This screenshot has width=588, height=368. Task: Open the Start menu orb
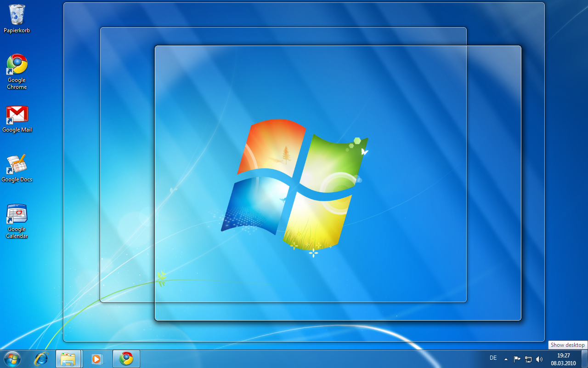(11, 358)
